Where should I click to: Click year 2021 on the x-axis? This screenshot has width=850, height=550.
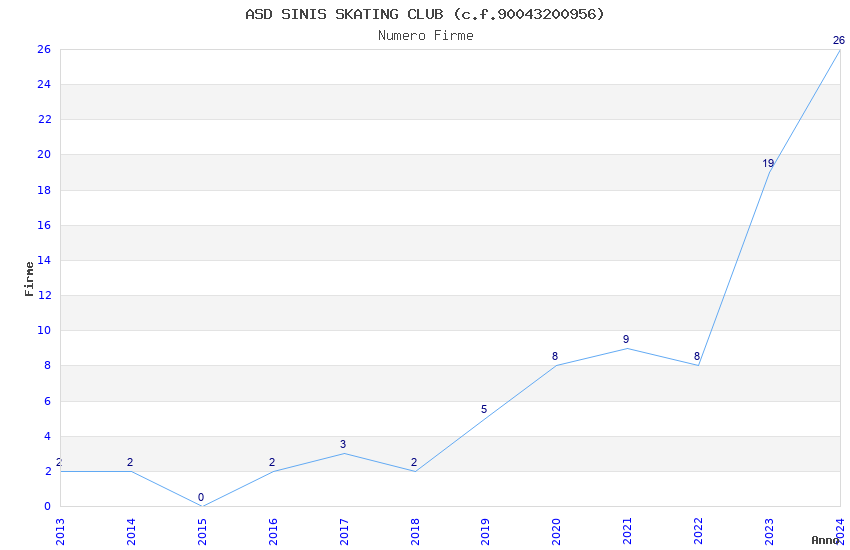click(627, 532)
